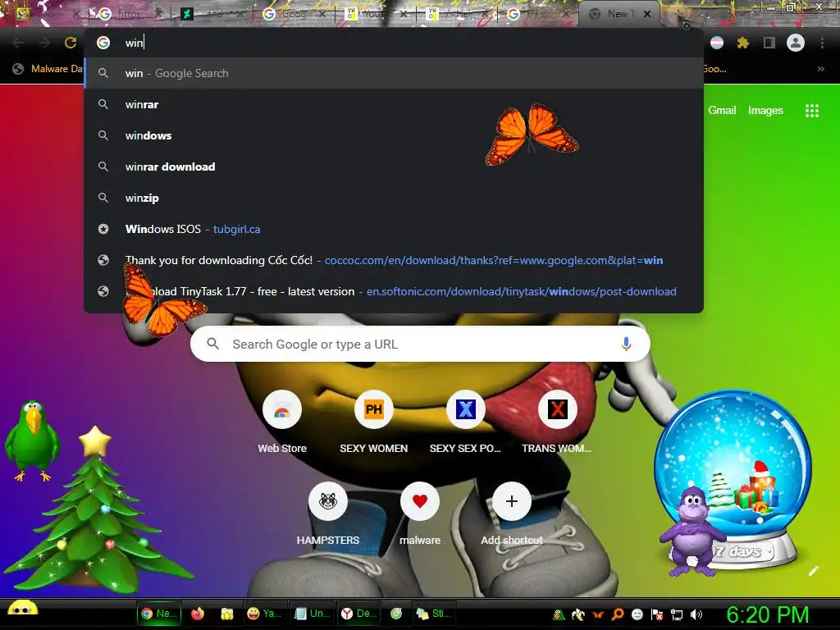Click the 6:20 PM taskbar clock
The image size is (840, 630).
(x=767, y=614)
